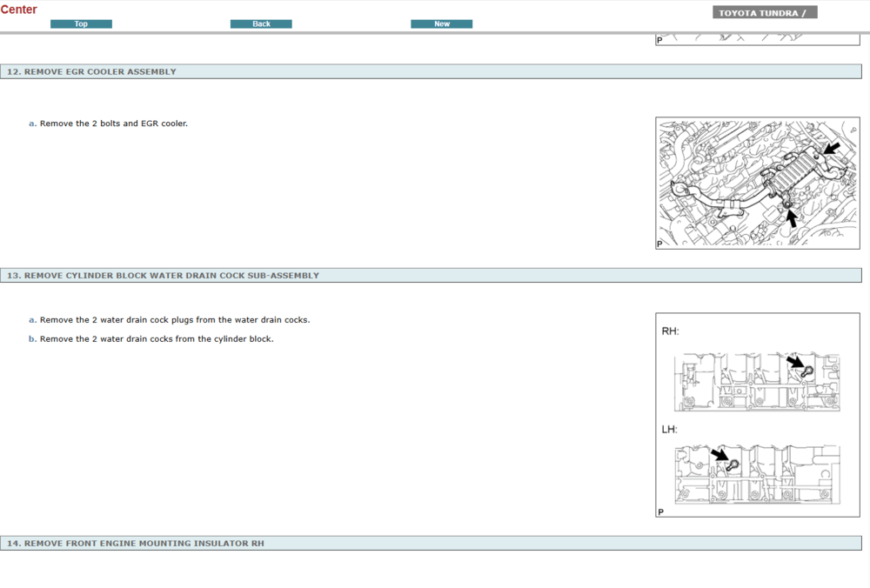Click the Top navigation button
Image resolution: width=870 pixels, height=588 pixels.
[x=81, y=24]
